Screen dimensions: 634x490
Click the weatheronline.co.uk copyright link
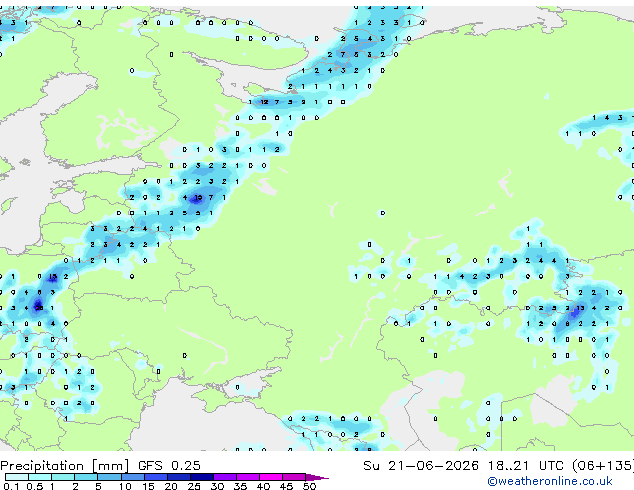click(x=550, y=481)
